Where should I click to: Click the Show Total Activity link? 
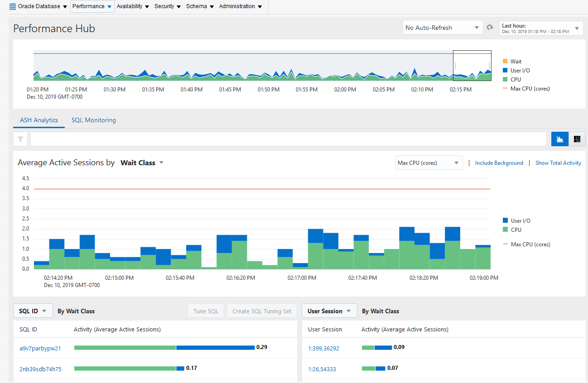558,163
